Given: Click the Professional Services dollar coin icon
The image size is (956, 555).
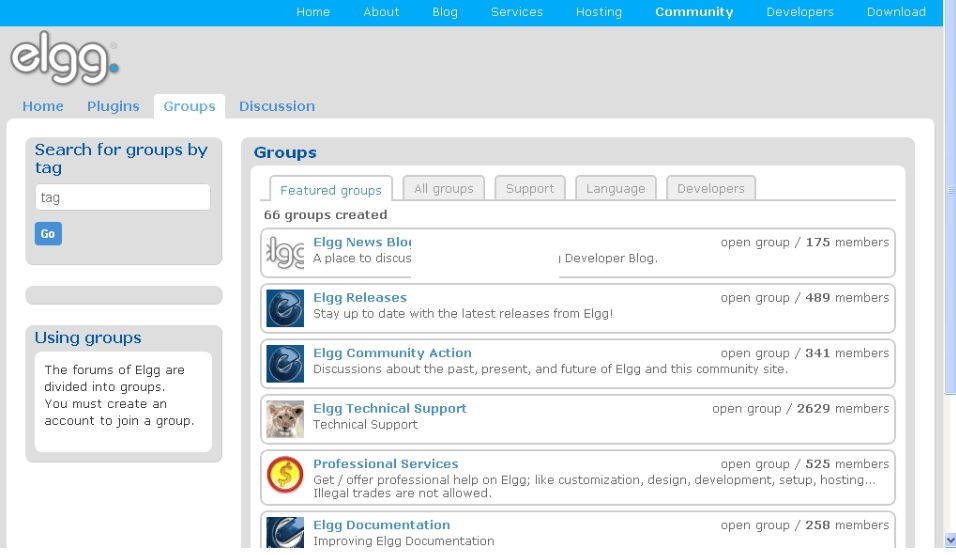Looking at the screenshot, I should 285,474.
